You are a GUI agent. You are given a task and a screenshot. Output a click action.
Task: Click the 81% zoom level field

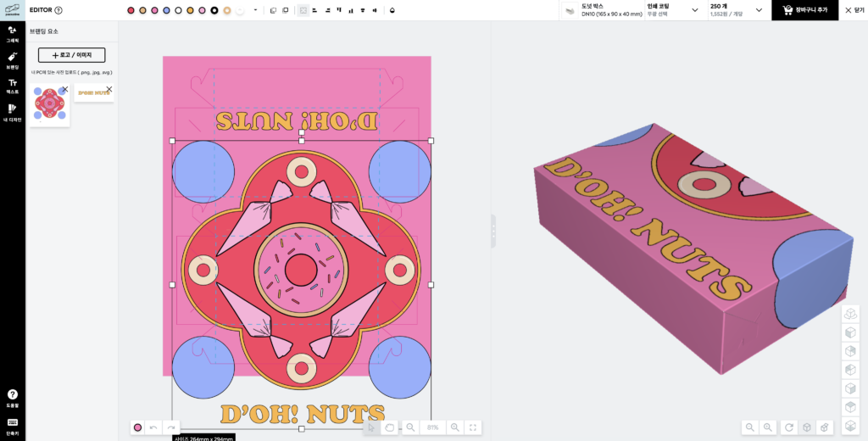click(433, 427)
